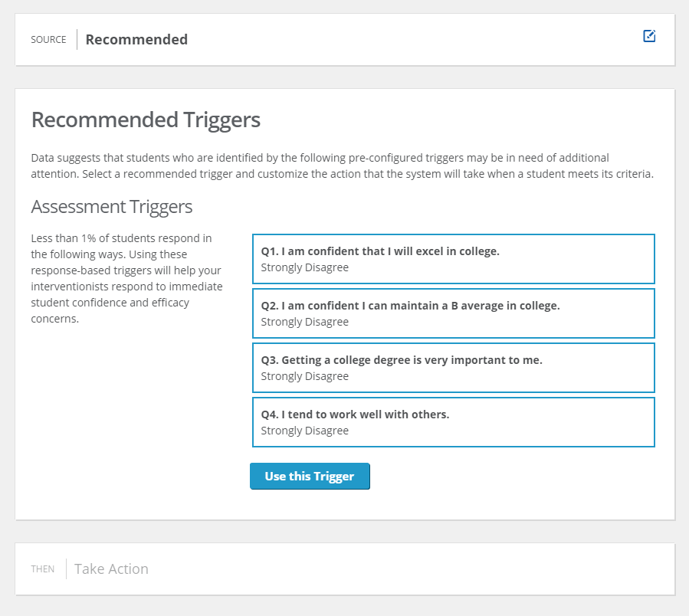Click the SOURCE Recommended header
Viewport: 689px width, 616px height.
(48, 39)
